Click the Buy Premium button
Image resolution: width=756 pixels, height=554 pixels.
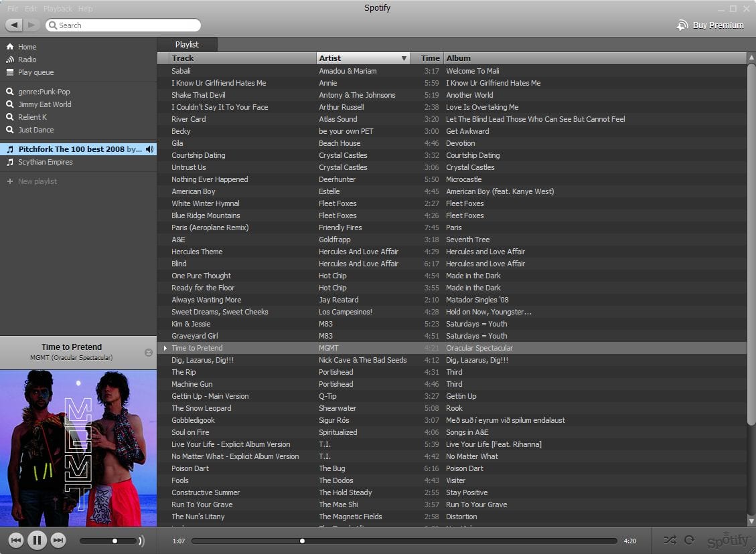click(x=710, y=25)
